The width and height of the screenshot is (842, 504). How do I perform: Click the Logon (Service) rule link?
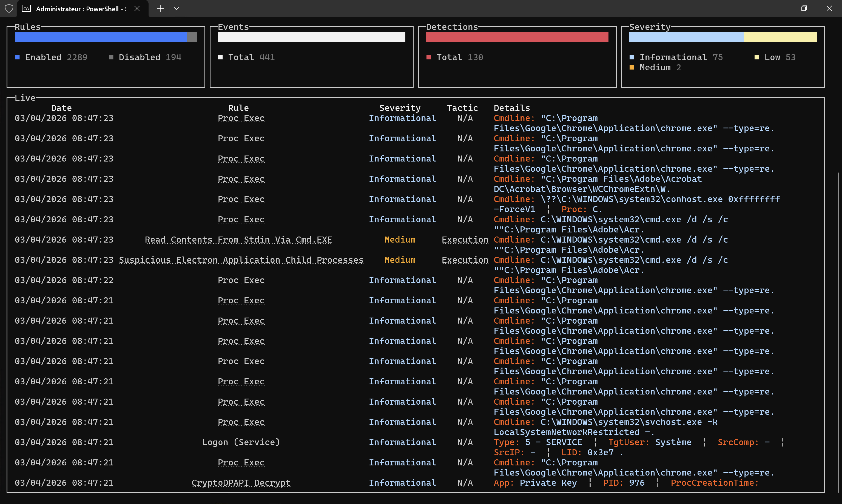pyautogui.click(x=241, y=442)
